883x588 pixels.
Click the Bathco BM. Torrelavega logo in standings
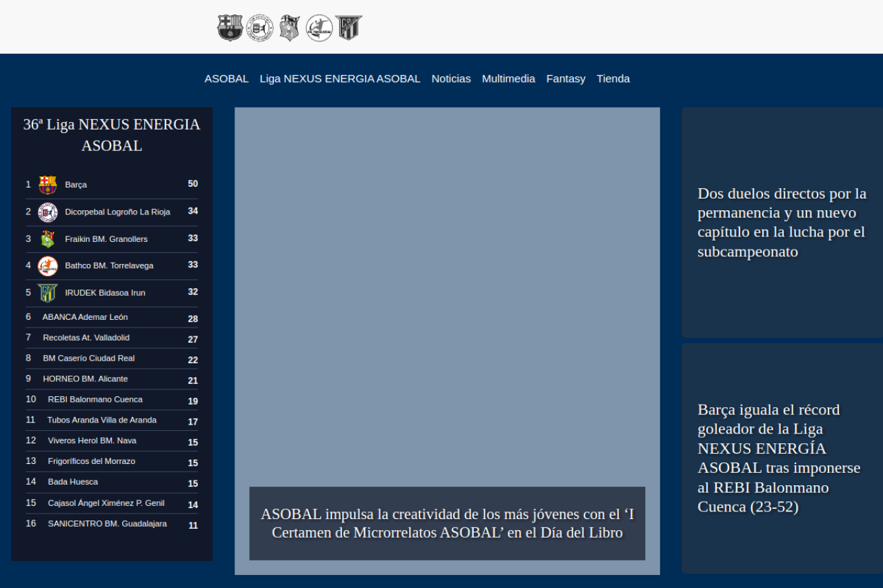tap(48, 266)
